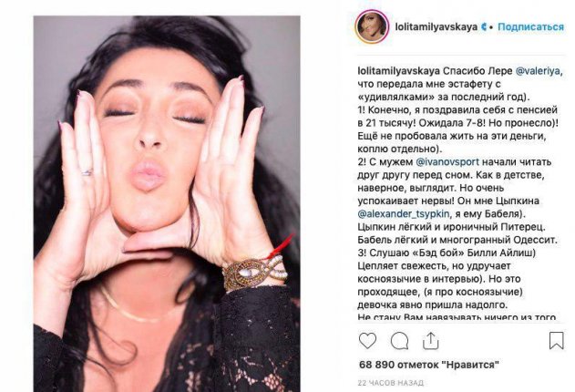Follow the account with the Подписаться button
The width and height of the screenshot is (575, 392).
tap(530, 27)
